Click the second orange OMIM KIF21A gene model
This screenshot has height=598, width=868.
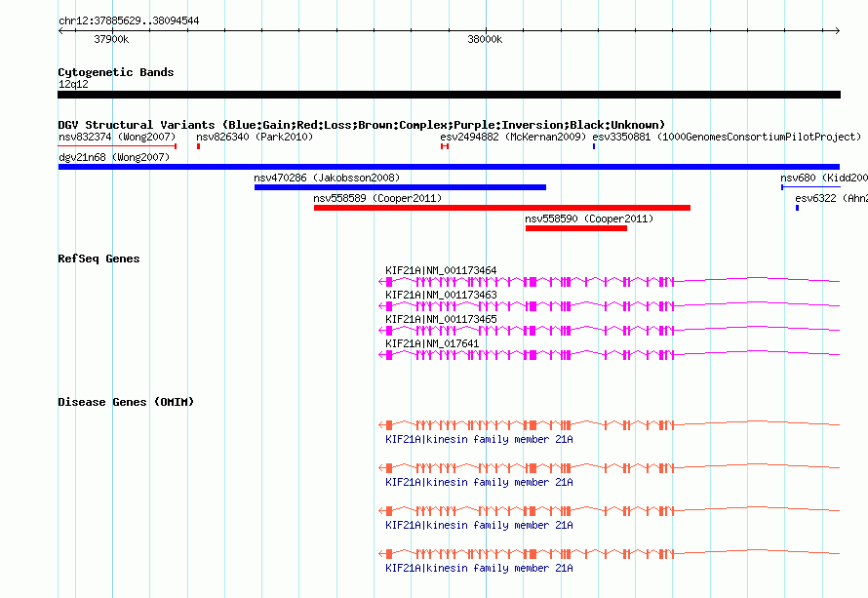pyautogui.click(x=609, y=468)
